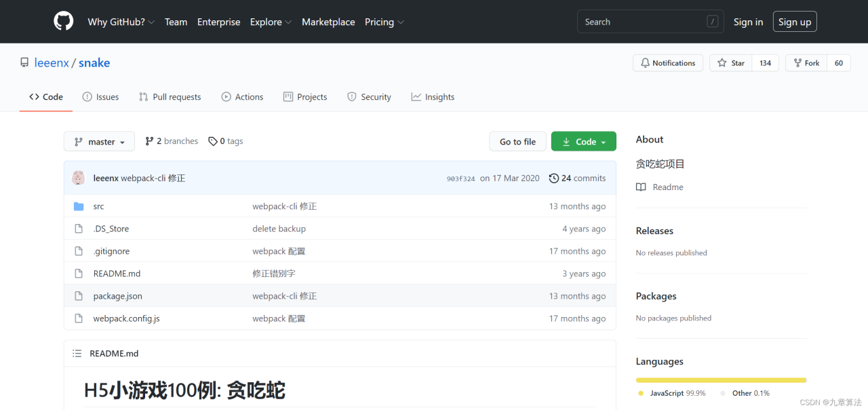The height and width of the screenshot is (410, 868).
Task: Click the src folder icon
Action: click(79, 206)
